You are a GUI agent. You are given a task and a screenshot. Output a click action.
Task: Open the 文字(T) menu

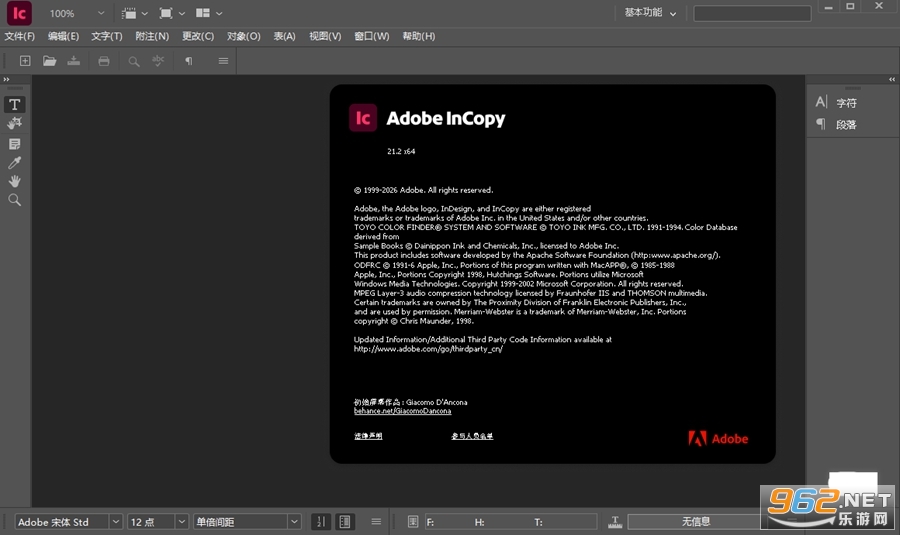tap(107, 36)
